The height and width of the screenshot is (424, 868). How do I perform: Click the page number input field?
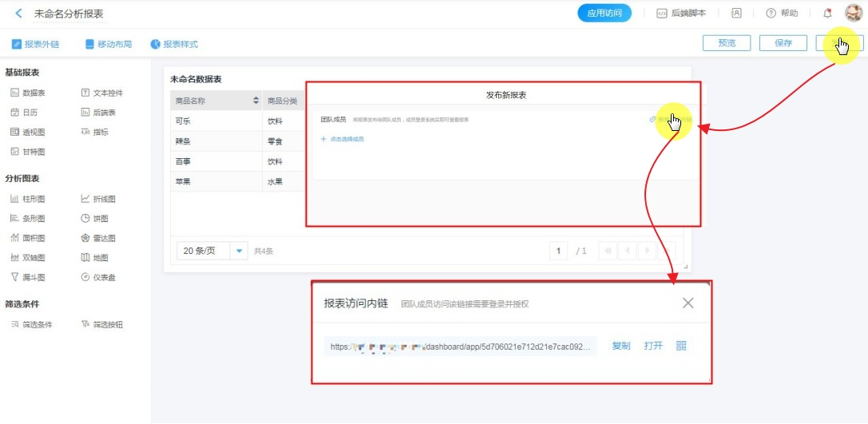561,251
